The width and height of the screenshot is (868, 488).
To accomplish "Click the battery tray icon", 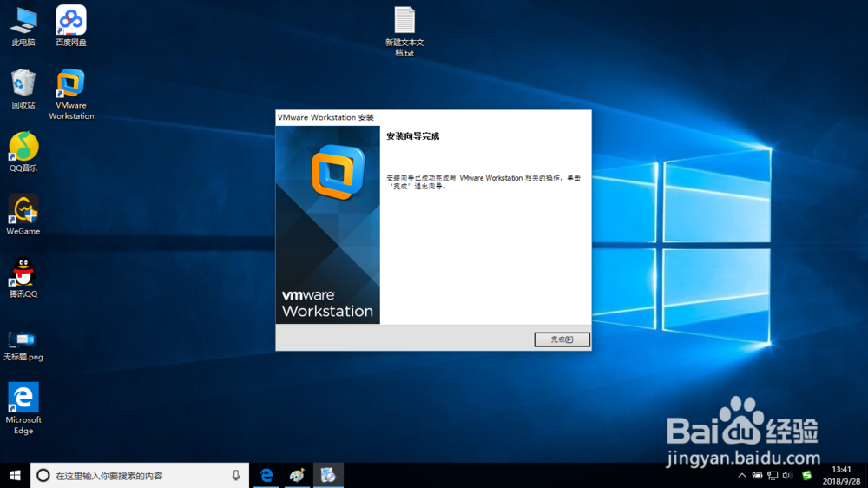I will point(757,475).
